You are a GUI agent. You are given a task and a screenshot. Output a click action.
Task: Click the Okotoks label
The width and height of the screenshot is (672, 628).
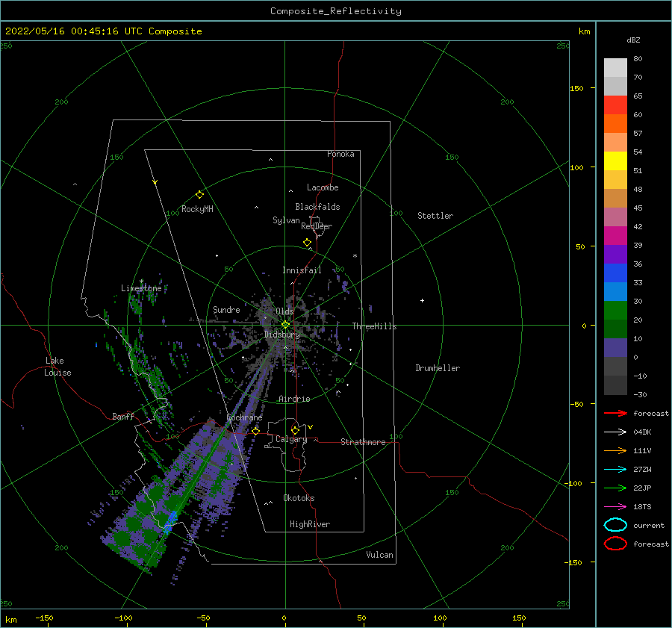[x=299, y=498]
